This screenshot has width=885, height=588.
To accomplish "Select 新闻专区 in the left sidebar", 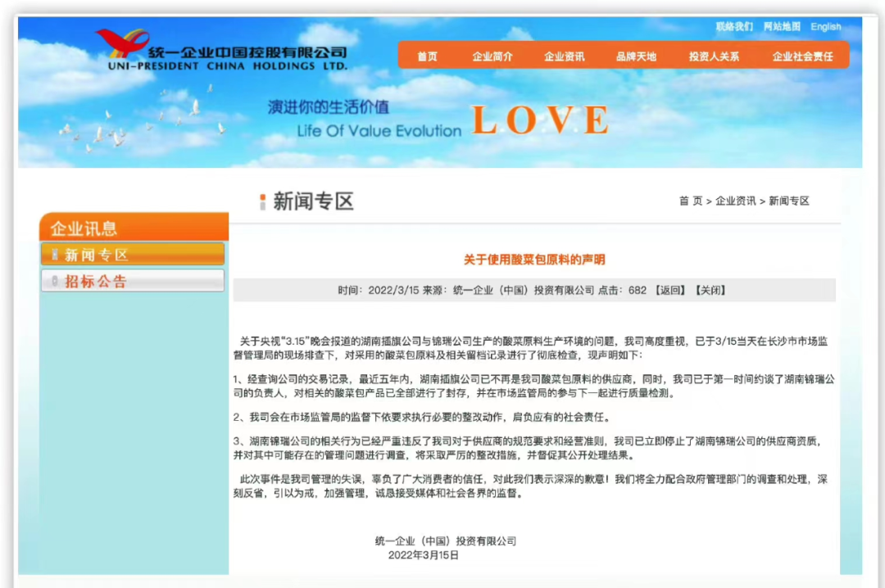I will 133,255.
